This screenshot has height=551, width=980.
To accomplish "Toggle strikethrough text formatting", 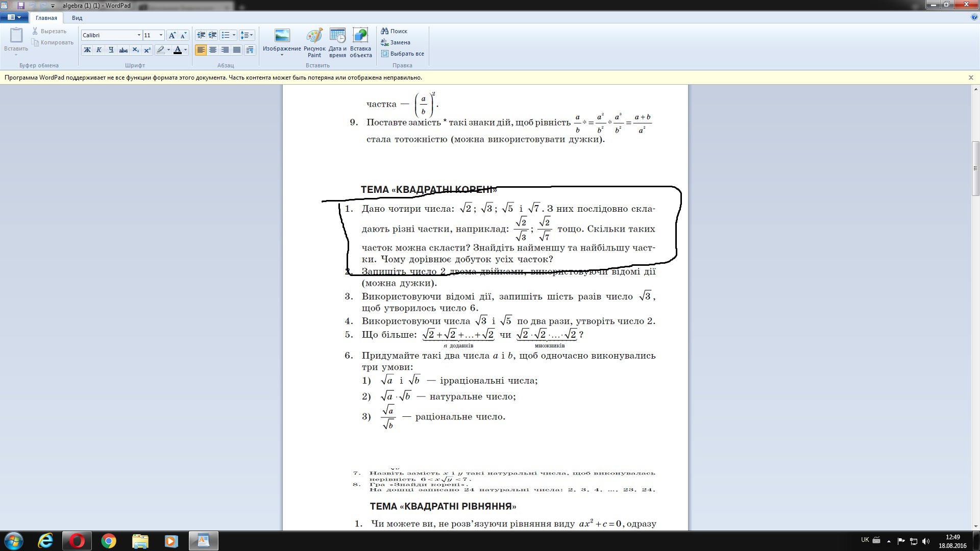I will coord(123,50).
